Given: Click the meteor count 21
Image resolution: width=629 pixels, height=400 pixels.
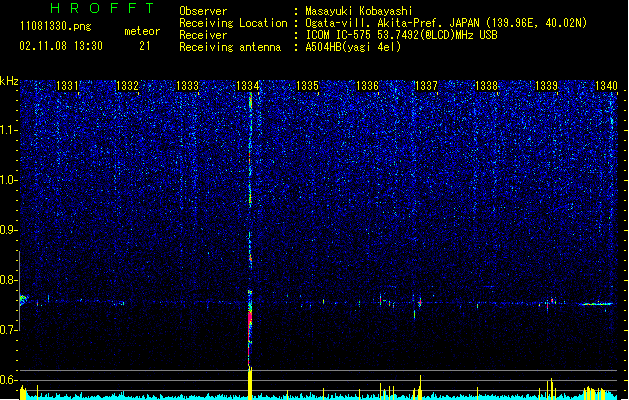Looking at the screenshot, I should [x=145, y=46].
